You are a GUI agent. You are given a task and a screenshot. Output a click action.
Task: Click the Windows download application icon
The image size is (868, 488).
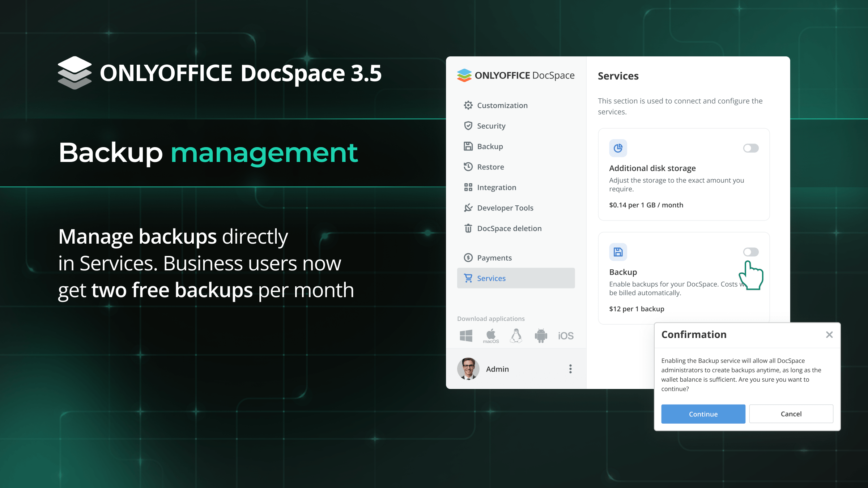[x=466, y=335]
